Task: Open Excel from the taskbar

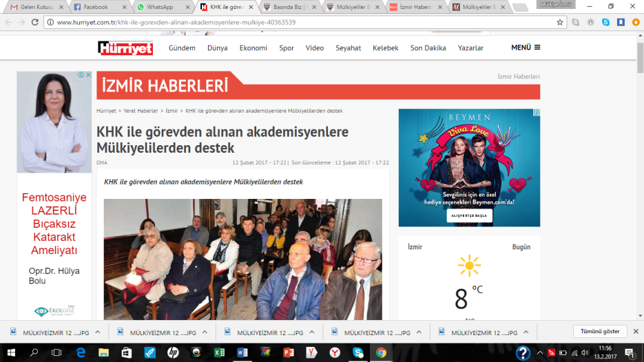Action: pyautogui.click(x=219, y=352)
